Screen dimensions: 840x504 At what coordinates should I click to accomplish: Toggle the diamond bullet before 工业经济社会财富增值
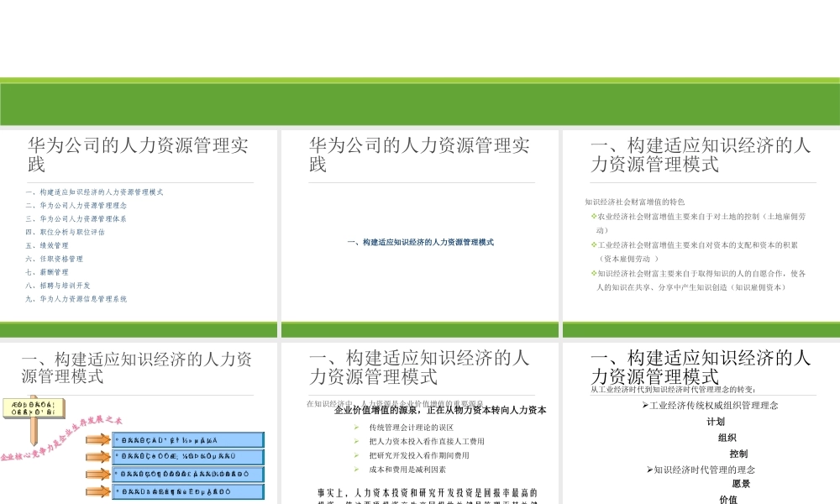click(593, 244)
